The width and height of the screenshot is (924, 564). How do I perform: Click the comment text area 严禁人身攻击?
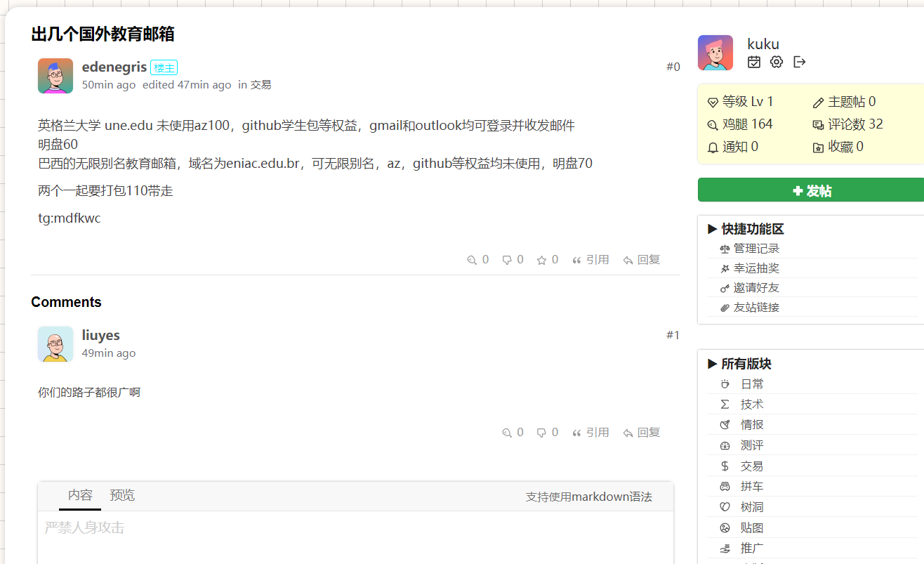(355, 537)
